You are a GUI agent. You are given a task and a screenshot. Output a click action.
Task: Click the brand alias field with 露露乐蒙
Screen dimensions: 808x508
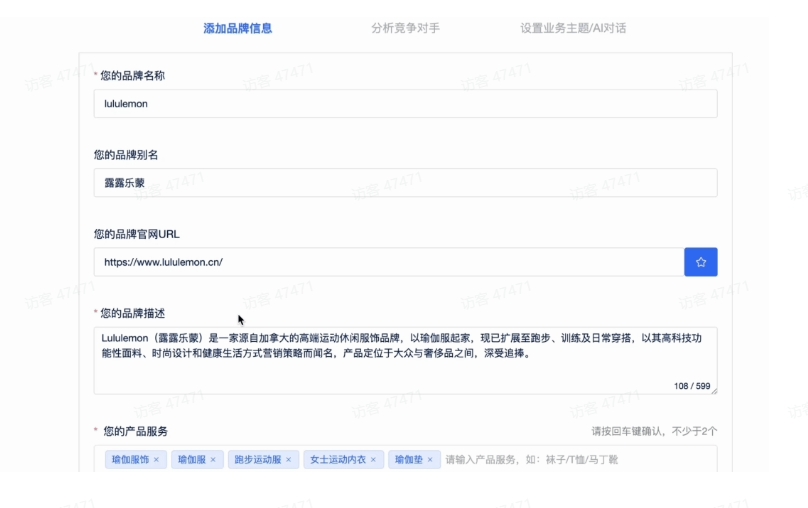[x=406, y=182]
